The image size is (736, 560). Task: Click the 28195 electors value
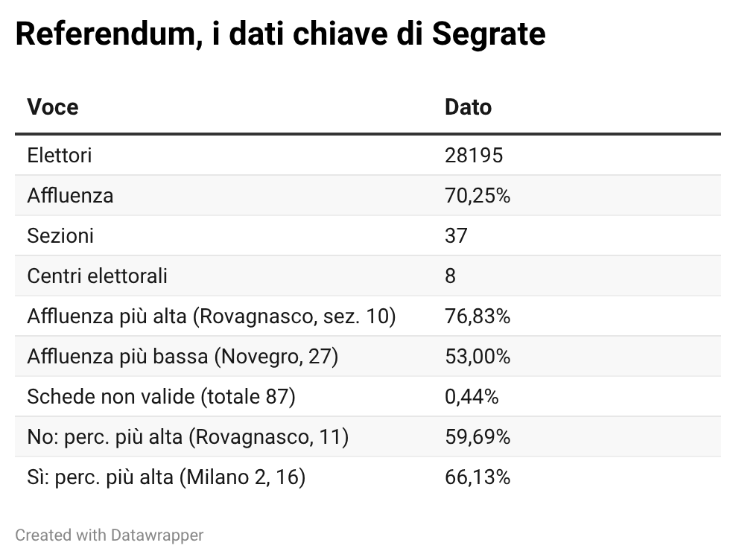474,155
